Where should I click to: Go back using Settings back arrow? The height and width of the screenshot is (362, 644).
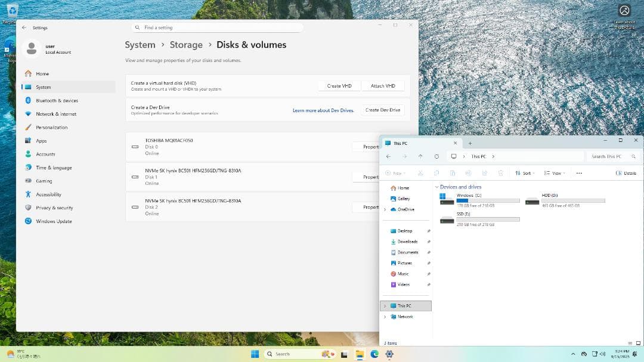coord(24,27)
